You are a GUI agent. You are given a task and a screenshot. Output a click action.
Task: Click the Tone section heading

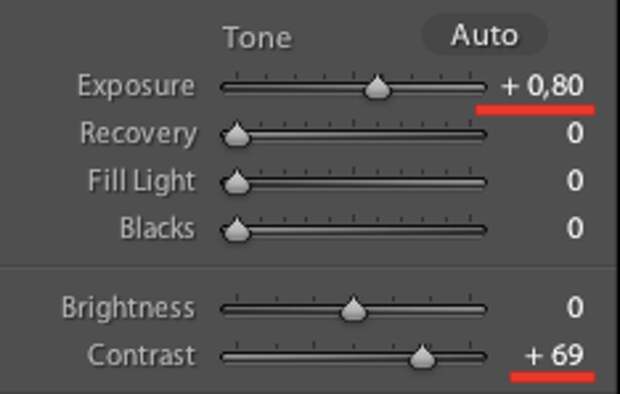point(257,38)
